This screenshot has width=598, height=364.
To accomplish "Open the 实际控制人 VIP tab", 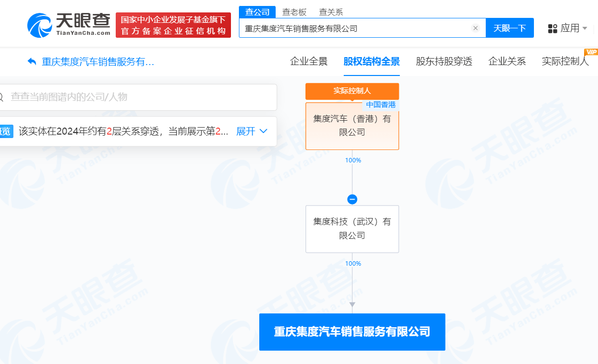I will [x=565, y=62].
